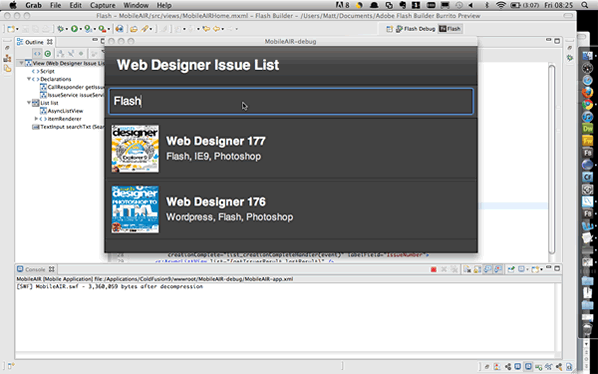Toggle Show Console on standard error
Screen dimensions: 598x374
(x=498, y=270)
